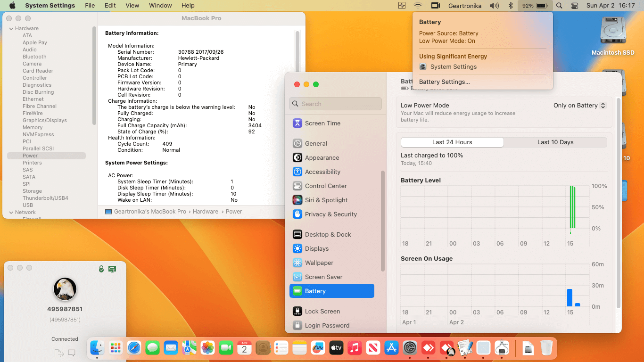This screenshot has width=644, height=362.
Task: Click Battery Settings… in the battery popup
Action: [x=445, y=82]
